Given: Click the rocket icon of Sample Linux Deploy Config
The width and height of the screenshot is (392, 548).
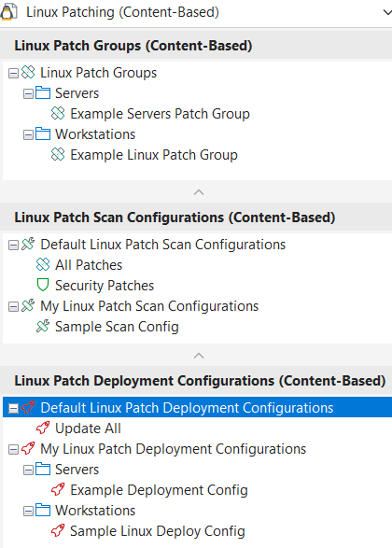Looking at the screenshot, I should (x=58, y=530).
